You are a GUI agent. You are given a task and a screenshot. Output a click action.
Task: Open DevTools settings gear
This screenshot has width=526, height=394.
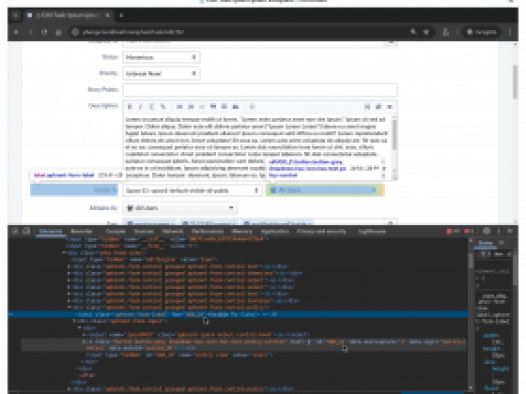(x=486, y=231)
